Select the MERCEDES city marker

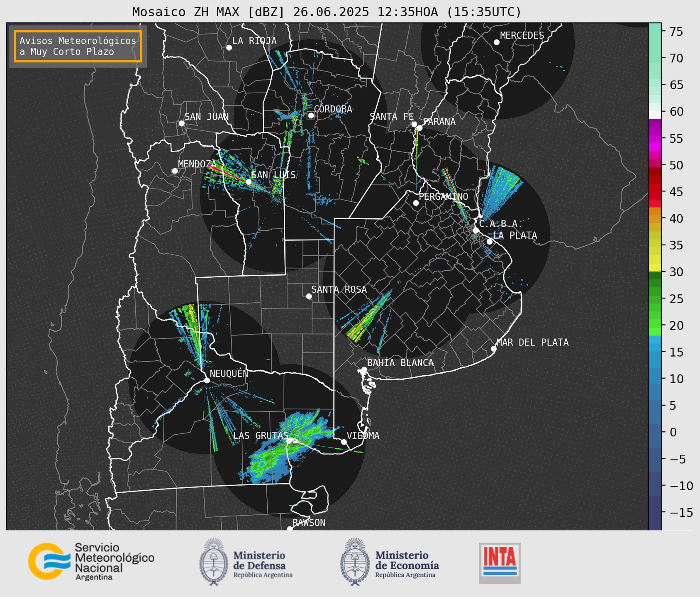[x=497, y=42]
